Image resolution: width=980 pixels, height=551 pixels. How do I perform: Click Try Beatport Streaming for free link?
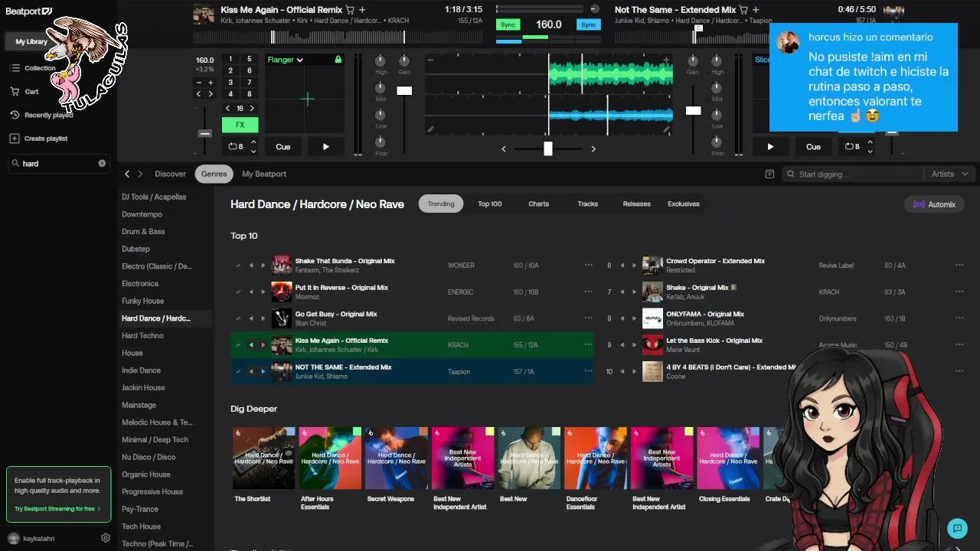pos(57,509)
